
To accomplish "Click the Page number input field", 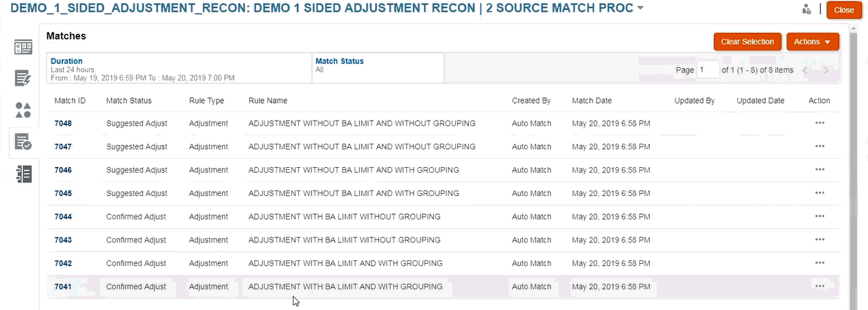I will click(x=708, y=70).
